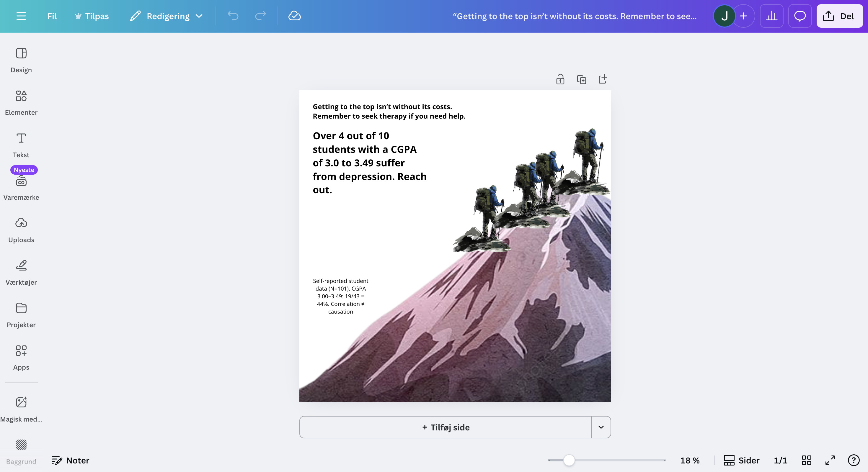
Task: Open the Fil menu
Action: pos(52,16)
